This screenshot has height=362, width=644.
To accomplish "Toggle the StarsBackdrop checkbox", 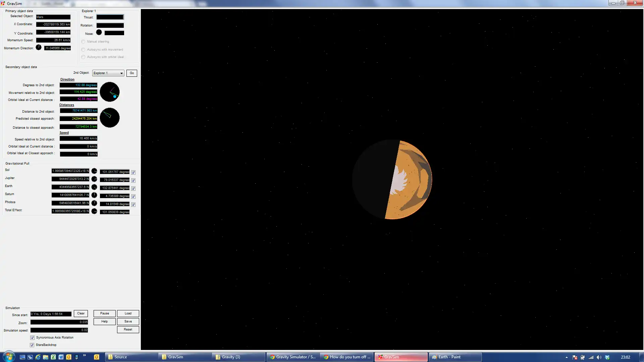I will [x=32, y=345].
